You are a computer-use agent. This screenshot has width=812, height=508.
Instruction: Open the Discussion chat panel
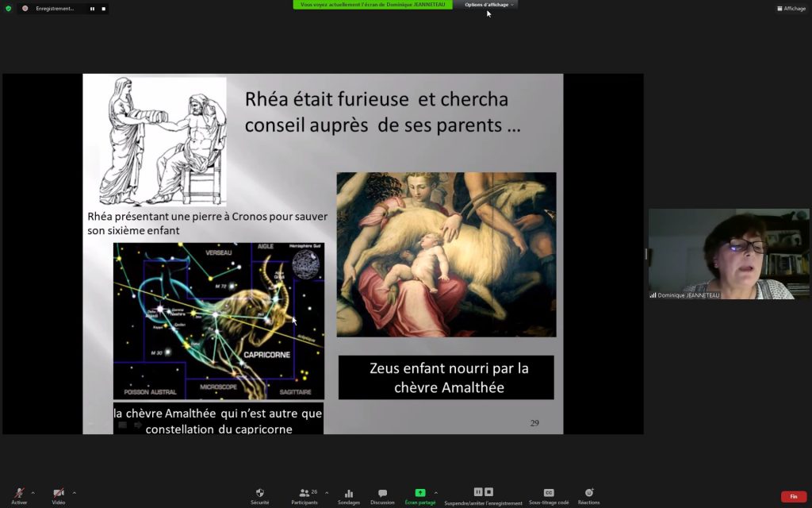coord(382,496)
